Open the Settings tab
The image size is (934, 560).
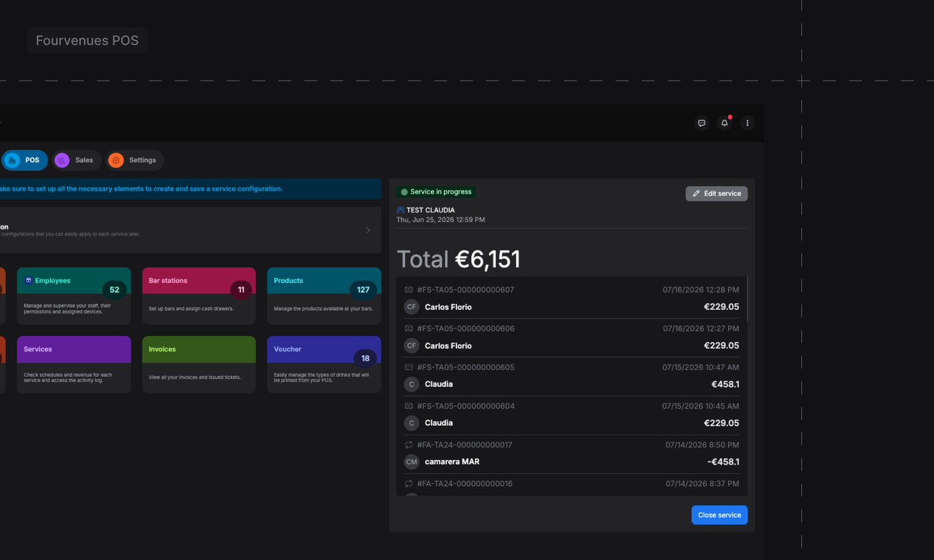135,160
